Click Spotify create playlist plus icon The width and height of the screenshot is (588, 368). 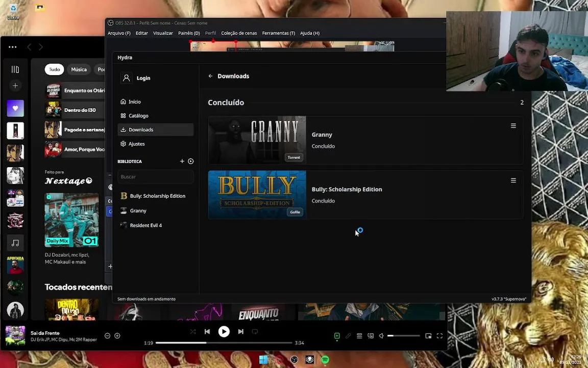pos(15,86)
